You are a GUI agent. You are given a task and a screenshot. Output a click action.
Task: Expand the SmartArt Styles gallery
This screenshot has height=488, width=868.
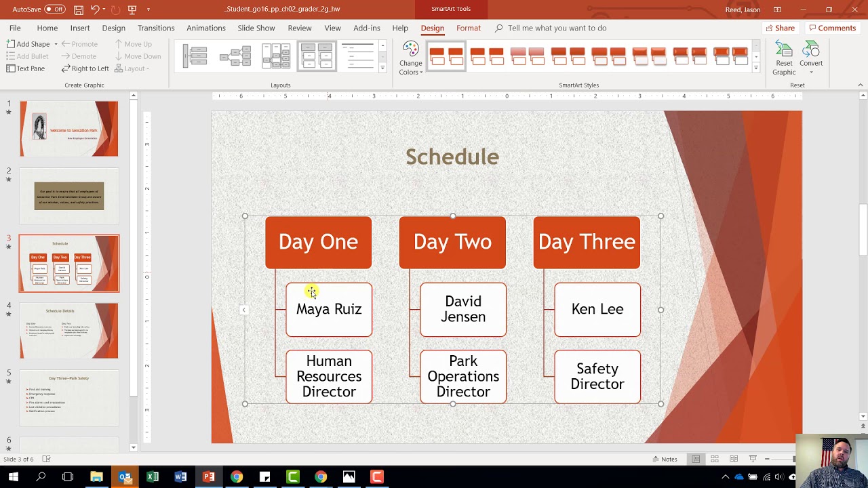pyautogui.click(x=755, y=68)
